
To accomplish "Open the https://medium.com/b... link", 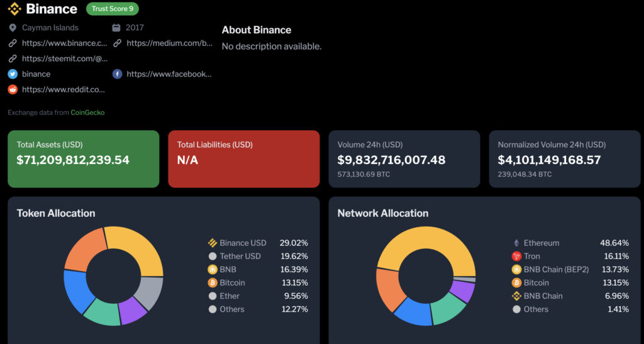I will coord(170,43).
